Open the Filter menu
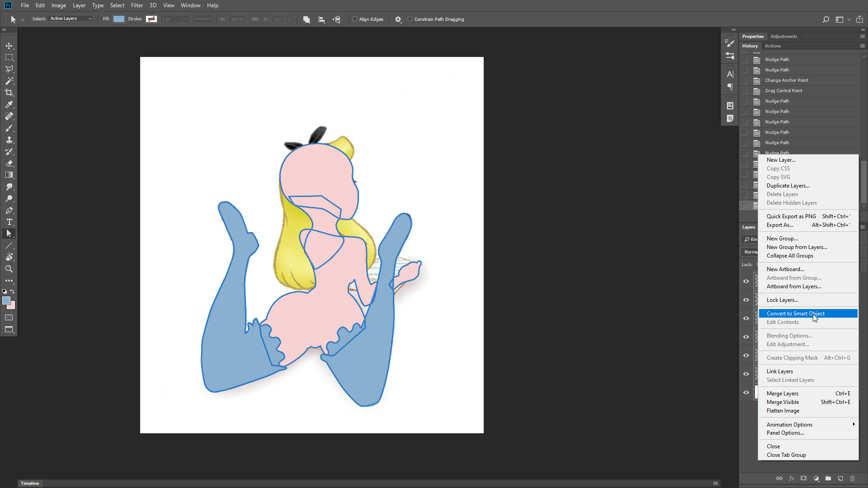 tap(137, 5)
